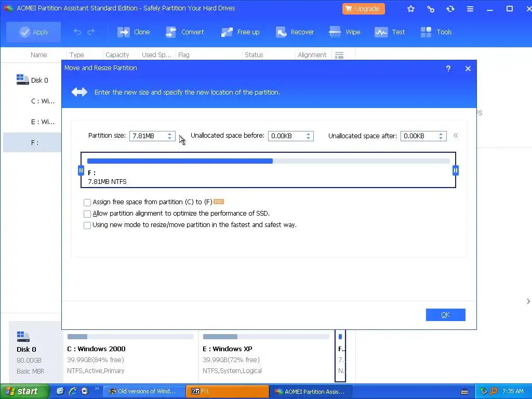532x399 pixels.
Task: Launch Windows Media Player quick launch icon
Action: [85, 391]
